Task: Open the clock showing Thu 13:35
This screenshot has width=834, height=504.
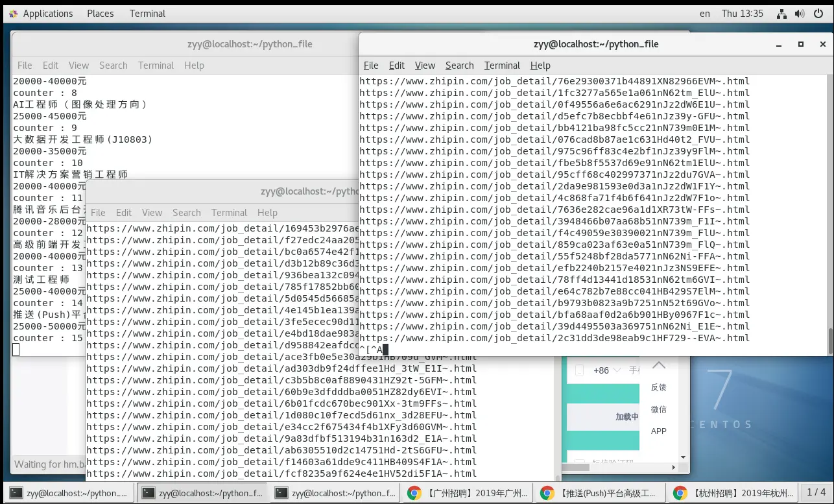Action: (x=743, y=13)
